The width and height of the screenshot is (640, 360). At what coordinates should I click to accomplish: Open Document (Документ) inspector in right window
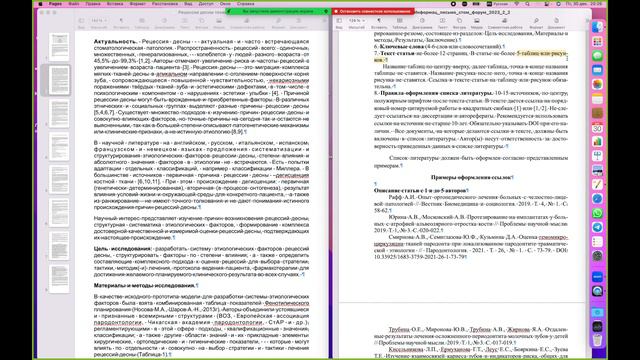tap(556, 20)
